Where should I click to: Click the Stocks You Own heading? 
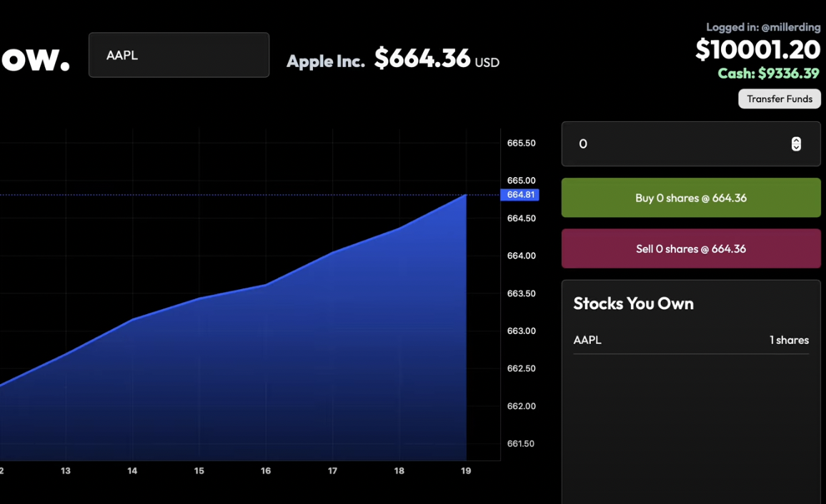click(x=633, y=303)
